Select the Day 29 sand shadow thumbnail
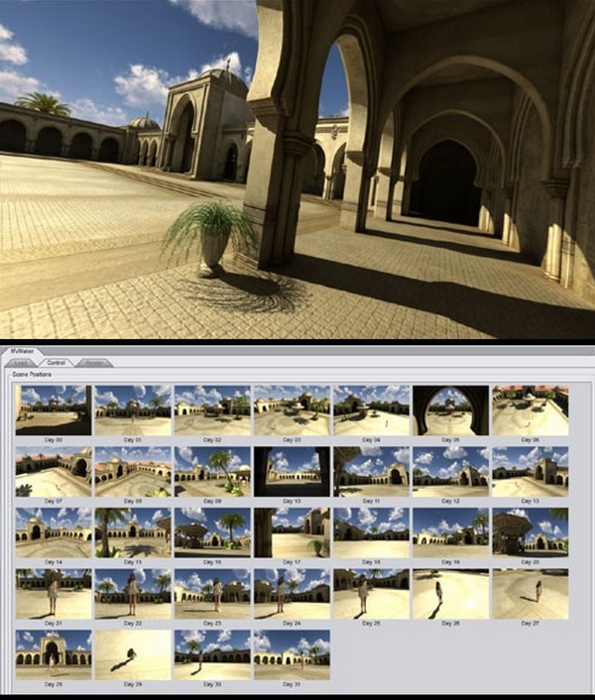Image resolution: width=595 pixels, height=700 pixels. (132, 653)
